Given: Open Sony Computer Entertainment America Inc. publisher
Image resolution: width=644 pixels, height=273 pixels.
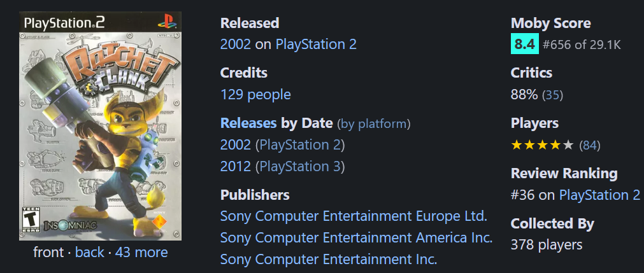Looking at the screenshot, I should [356, 238].
